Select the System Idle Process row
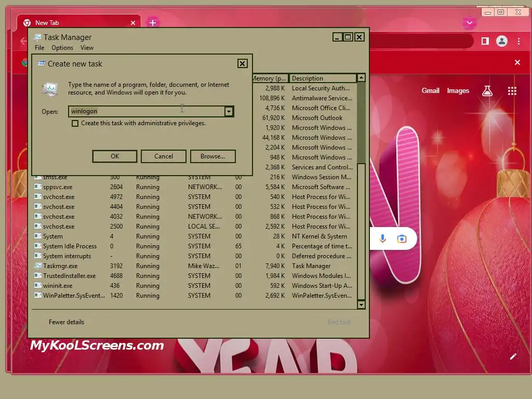The image size is (532, 399). pos(195,246)
